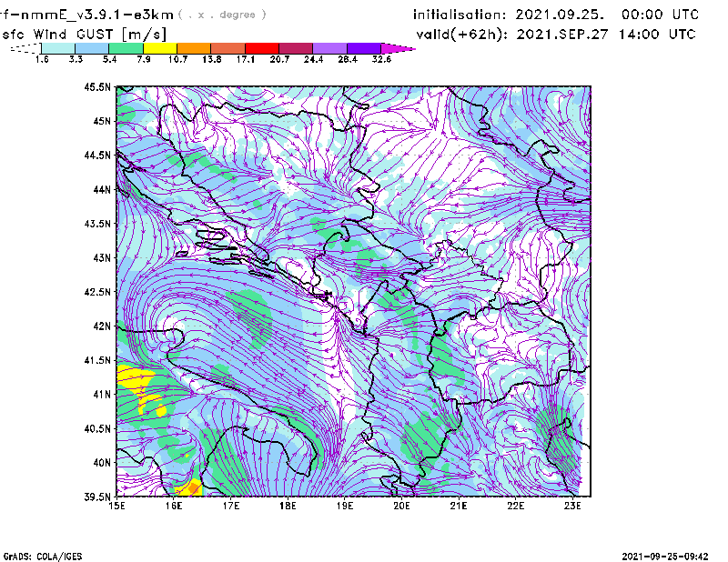Click the legend value '17.1'
728x562 pixels.
245,59
